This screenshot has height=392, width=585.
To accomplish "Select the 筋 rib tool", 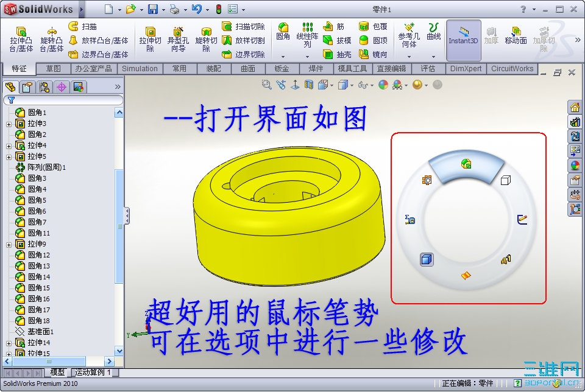I will (333, 26).
